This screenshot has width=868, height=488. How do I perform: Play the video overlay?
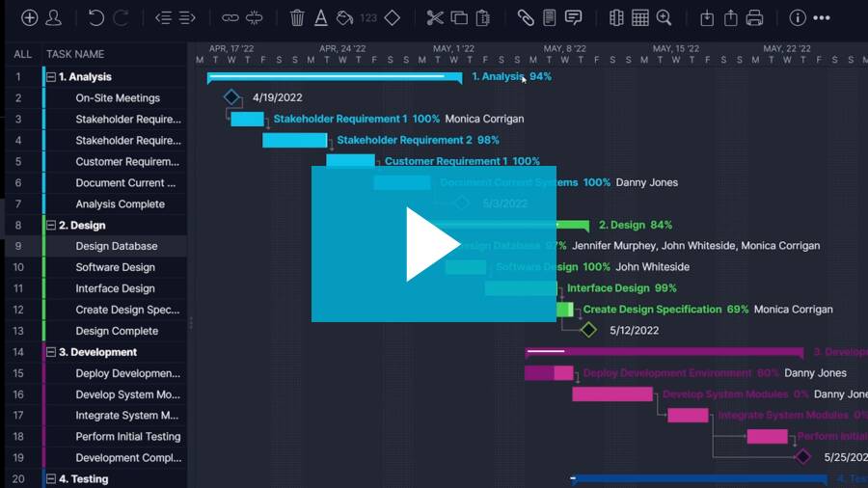click(433, 244)
